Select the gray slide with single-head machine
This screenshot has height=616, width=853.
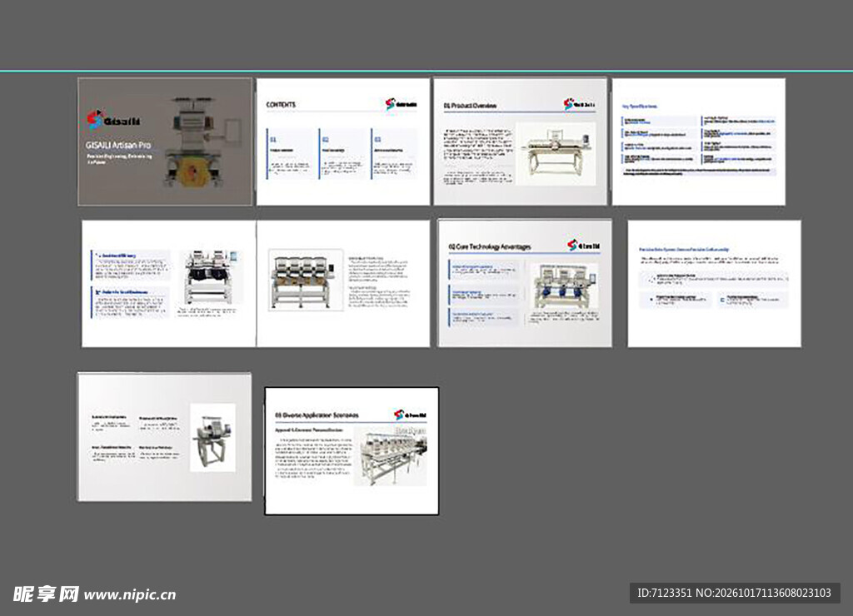tap(164, 436)
